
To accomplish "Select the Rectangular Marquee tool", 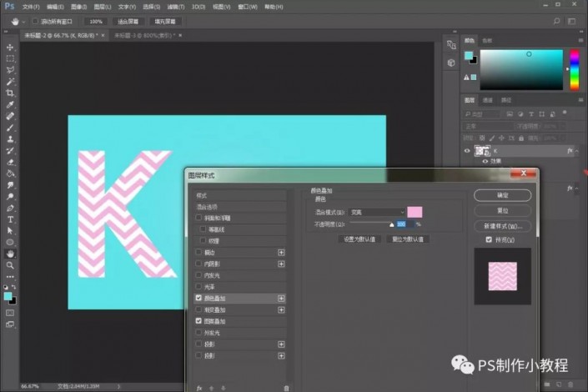I will pos(10,58).
